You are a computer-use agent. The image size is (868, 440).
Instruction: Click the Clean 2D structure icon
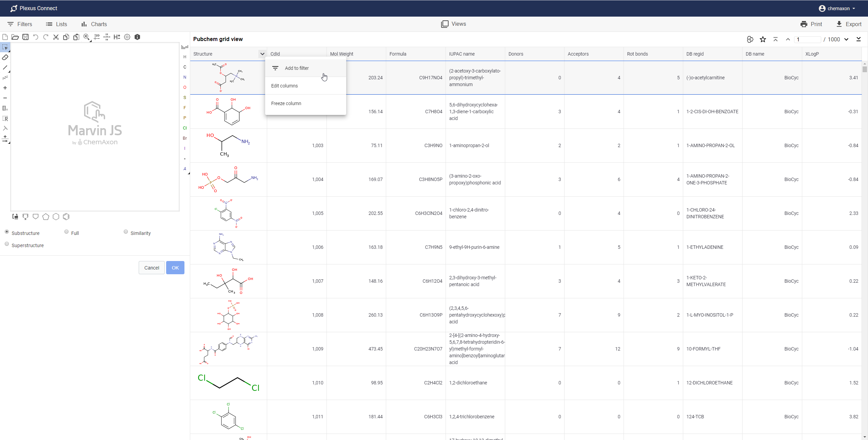[97, 37]
